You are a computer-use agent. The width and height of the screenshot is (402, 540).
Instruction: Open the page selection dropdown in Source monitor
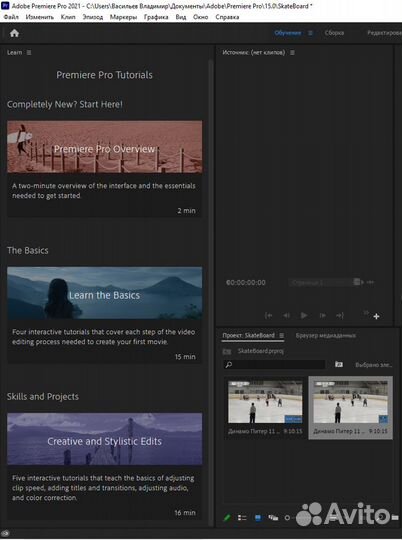point(325,282)
